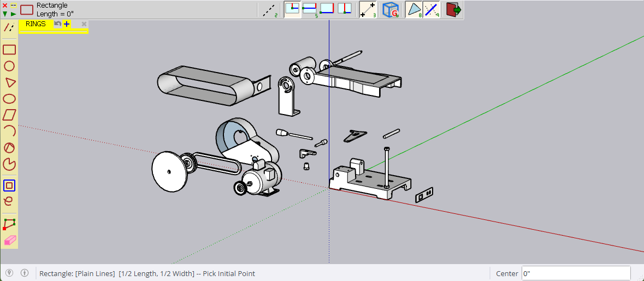Select the Parallelogram shape tool
This screenshot has width=644, height=281.
tap(9, 115)
